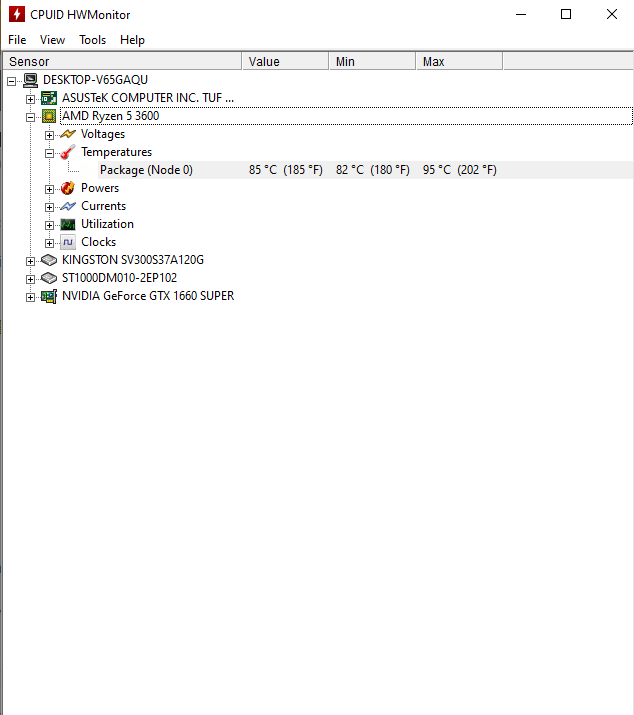Click the Utilization graph icon
Viewport: 634px width, 715px height.
[x=68, y=224]
